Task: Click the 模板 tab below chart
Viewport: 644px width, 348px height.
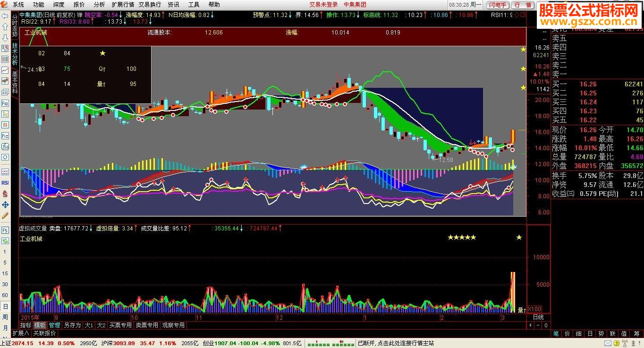Action: [40, 325]
